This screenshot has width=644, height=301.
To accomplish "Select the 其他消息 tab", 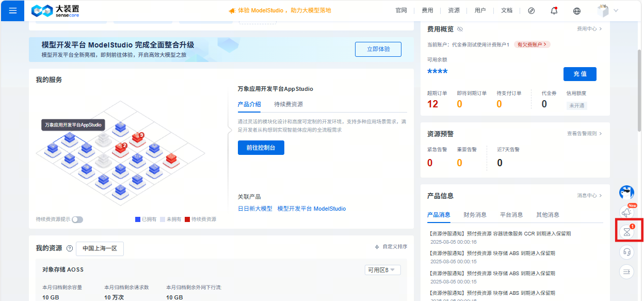I will [x=548, y=215].
